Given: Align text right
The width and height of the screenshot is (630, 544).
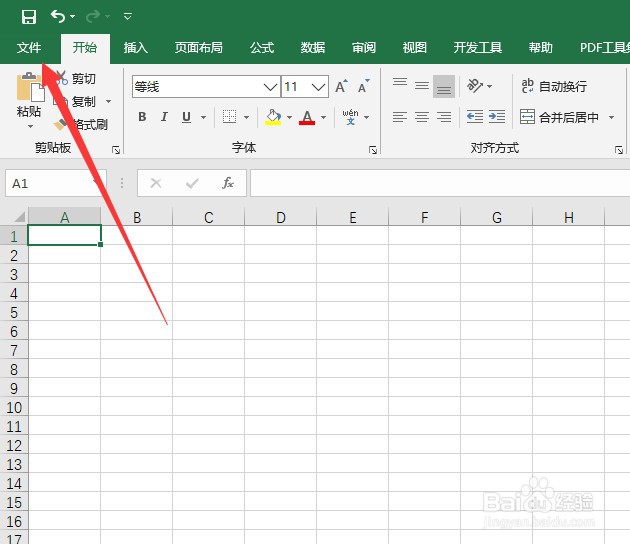Looking at the screenshot, I should (444, 117).
